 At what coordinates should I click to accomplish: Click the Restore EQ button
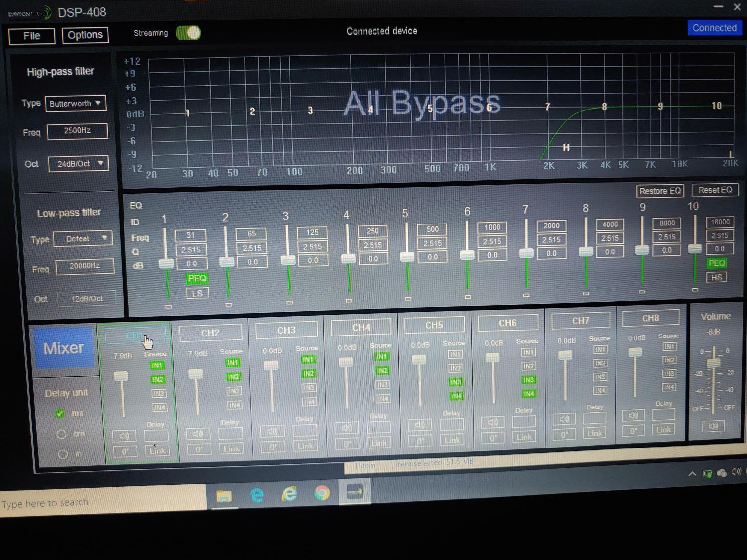660,191
